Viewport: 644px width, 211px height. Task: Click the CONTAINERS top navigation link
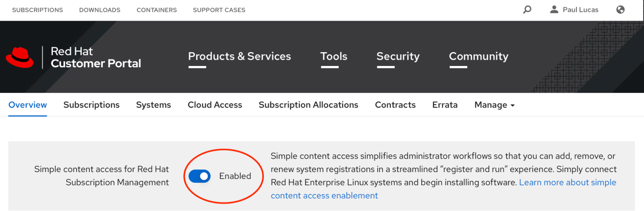(x=157, y=10)
